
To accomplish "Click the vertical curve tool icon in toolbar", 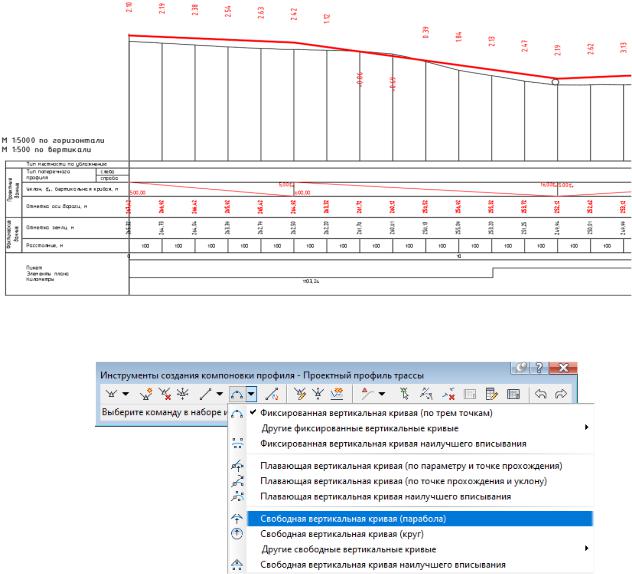I will click(x=237, y=394).
